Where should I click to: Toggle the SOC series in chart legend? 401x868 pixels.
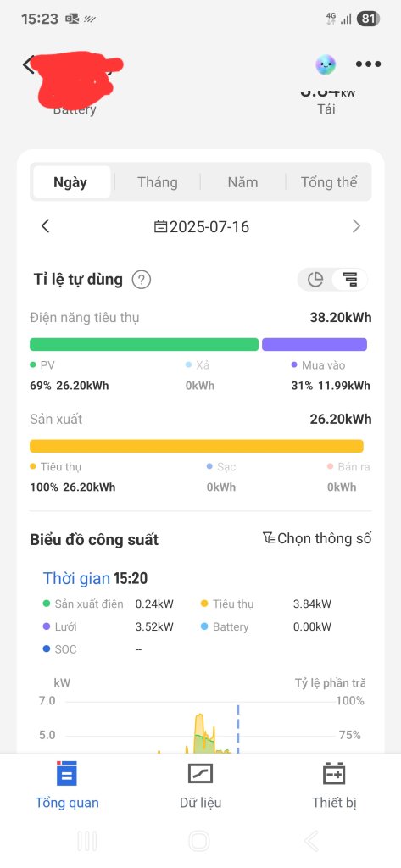click(x=60, y=648)
